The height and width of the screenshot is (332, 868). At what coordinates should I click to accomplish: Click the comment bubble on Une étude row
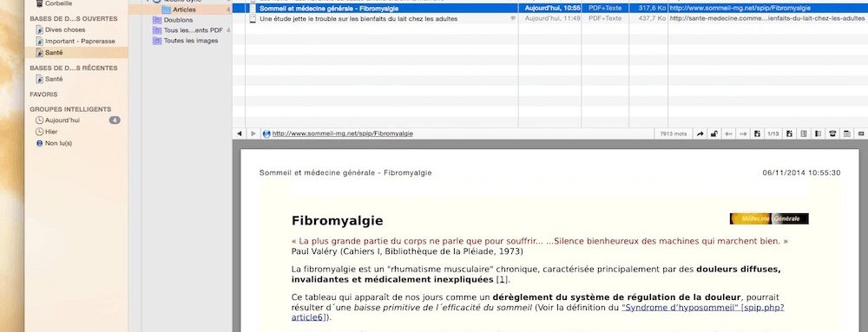(x=513, y=18)
